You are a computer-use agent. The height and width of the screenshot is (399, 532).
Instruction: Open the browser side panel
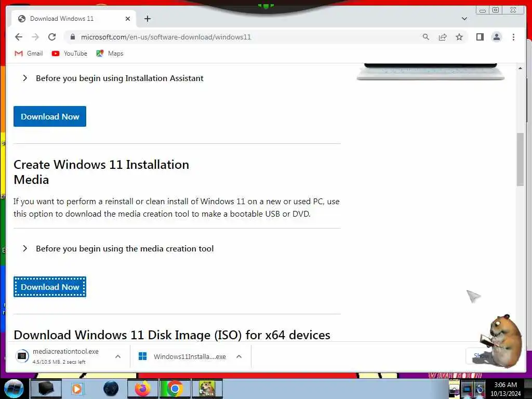(x=480, y=37)
